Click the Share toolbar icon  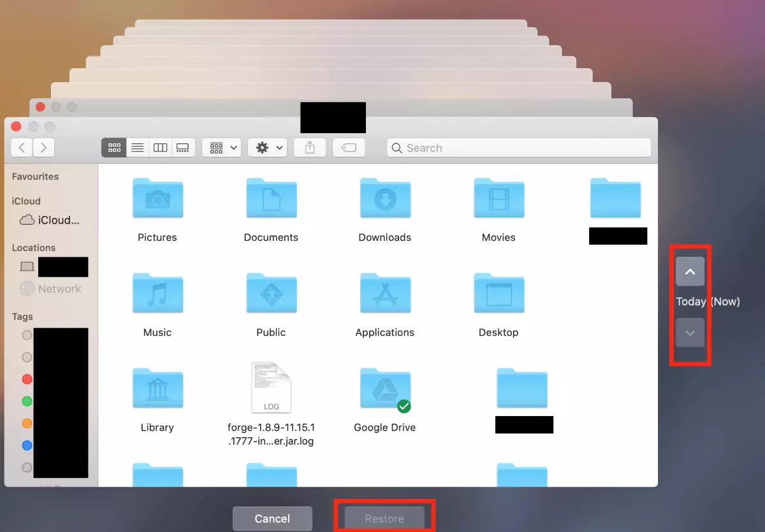pyautogui.click(x=310, y=148)
